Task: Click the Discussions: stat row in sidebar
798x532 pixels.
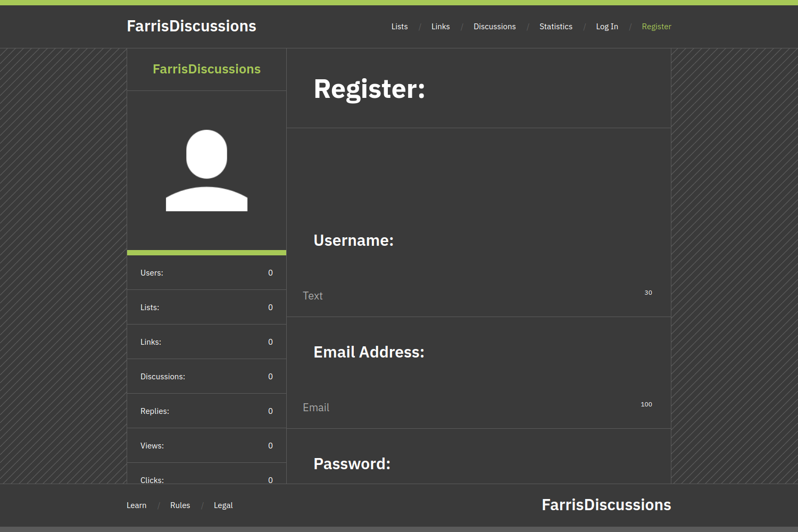Action: point(206,377)
